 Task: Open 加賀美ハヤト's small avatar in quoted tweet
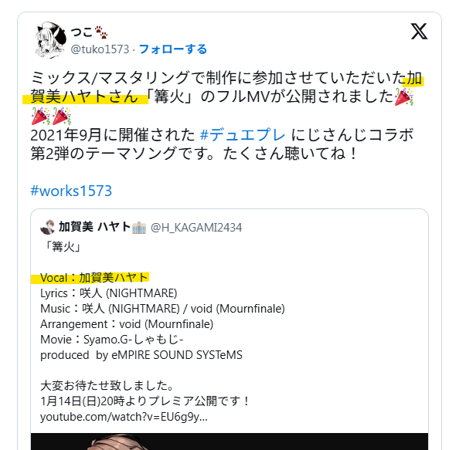click(47, 228)
